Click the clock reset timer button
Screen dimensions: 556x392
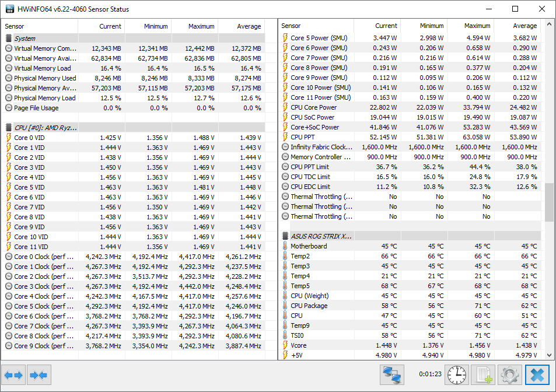pyautogui.click(x=457, y=375)
